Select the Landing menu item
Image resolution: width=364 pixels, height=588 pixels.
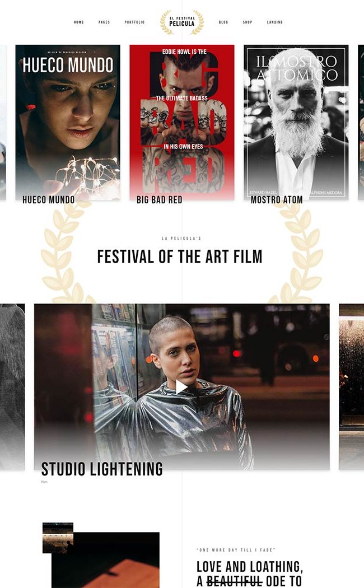click(x=275, y=22)
